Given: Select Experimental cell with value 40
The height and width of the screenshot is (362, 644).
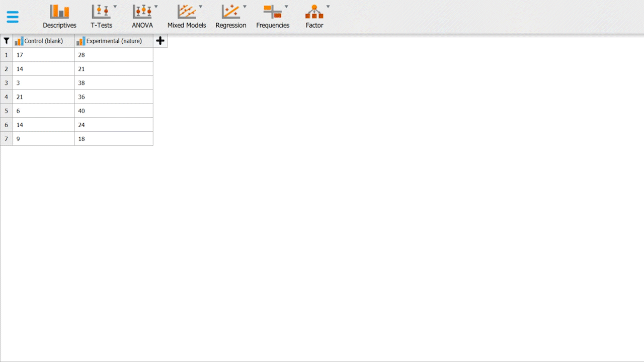Looking at the screenshot, I should 114,111.
